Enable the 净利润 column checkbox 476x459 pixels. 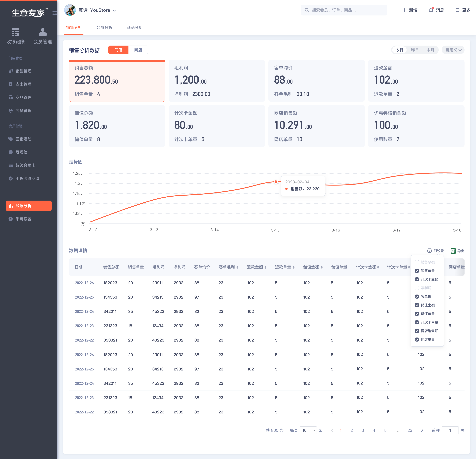[417, 288]
